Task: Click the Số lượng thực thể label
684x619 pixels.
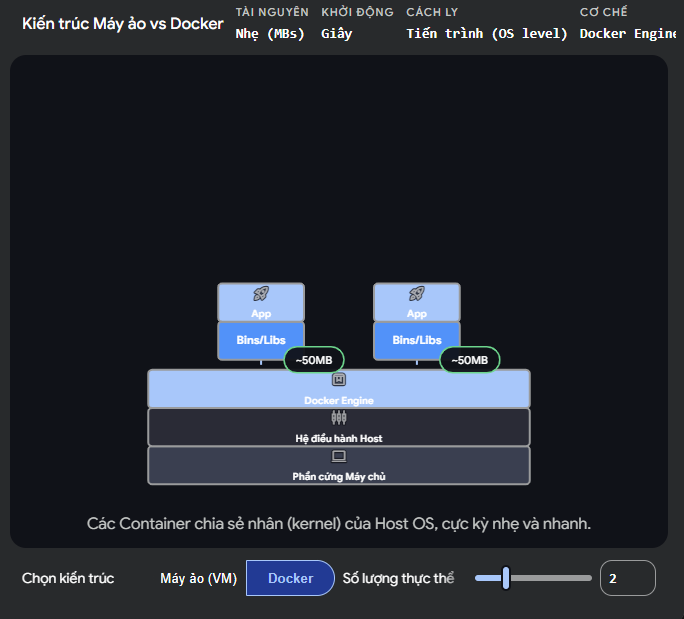Action: pos(398,578)
